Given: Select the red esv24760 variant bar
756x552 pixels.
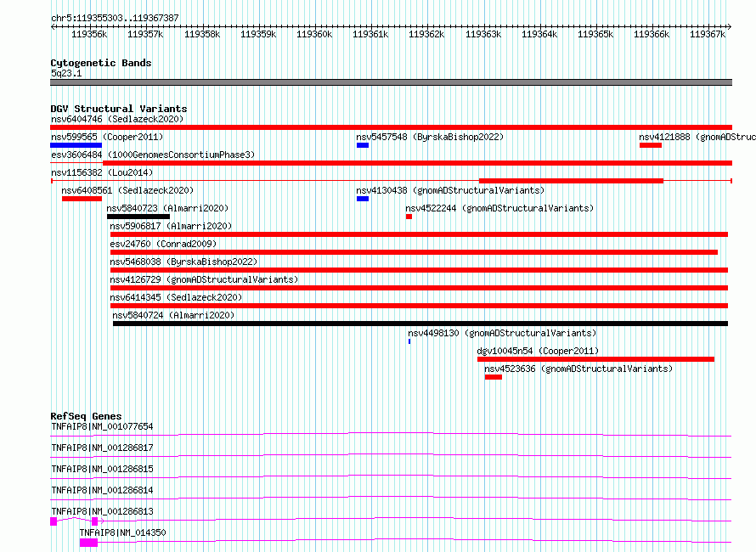Looking at the screenshot, I should pyautogui.click(x=415, y=252).
